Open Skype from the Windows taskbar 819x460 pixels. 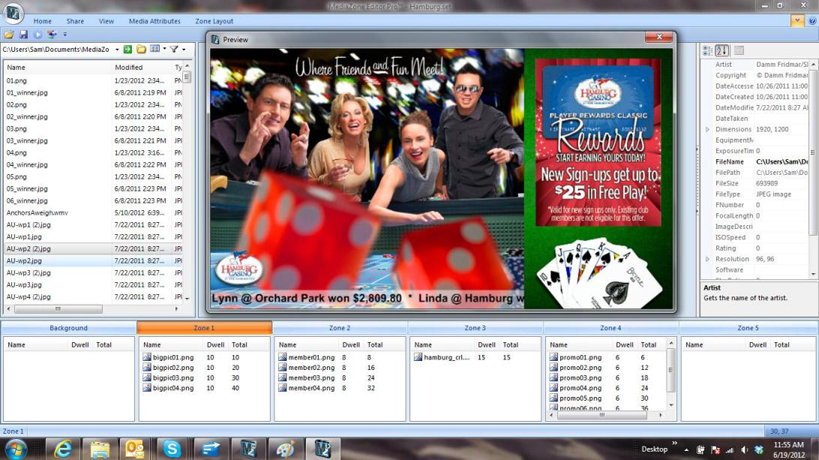[x=172, y=449]
